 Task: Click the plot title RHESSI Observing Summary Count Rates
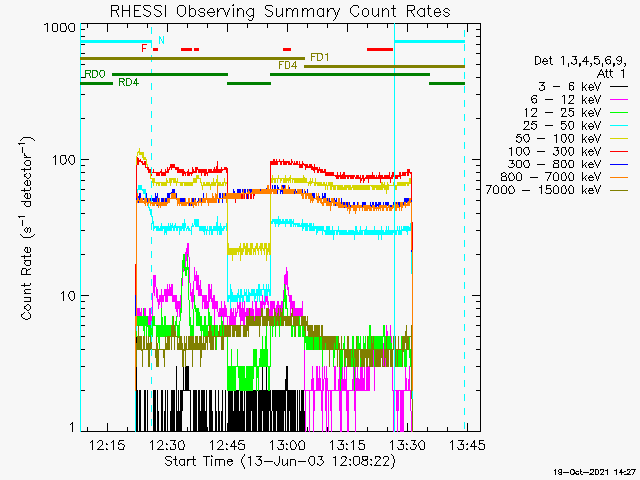pyautogui.click(x=280, y=11)
